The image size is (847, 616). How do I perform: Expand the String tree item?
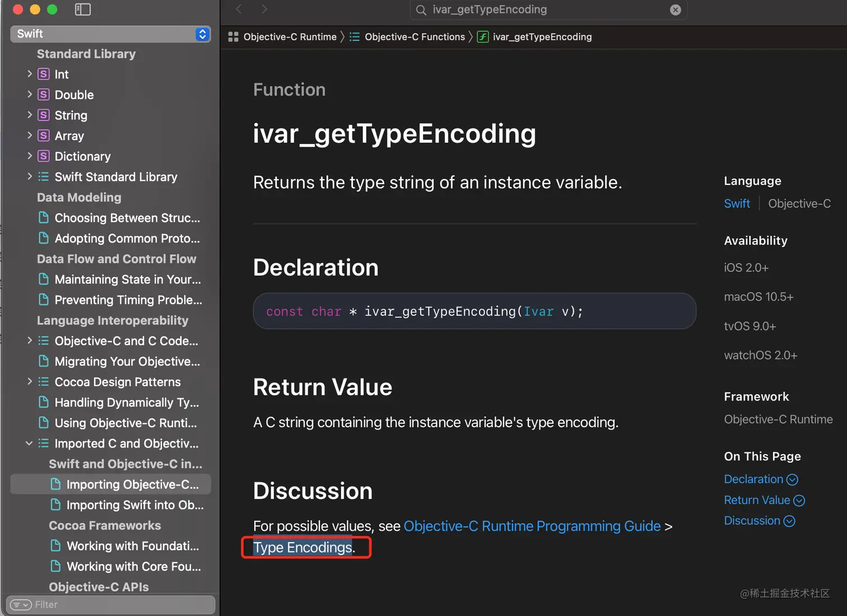tap(30, 114)
